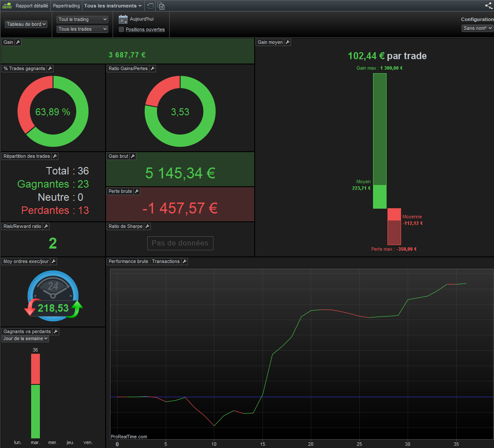Click the -1 457,57 € gross loss value
Viewport: 494px width, 448px height.
(x=180, y=208)
